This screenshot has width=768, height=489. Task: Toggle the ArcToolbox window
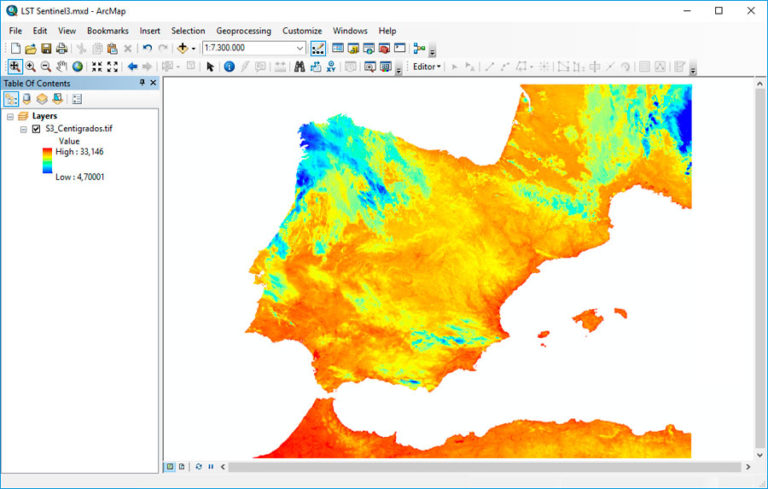[x=384, y=48]
